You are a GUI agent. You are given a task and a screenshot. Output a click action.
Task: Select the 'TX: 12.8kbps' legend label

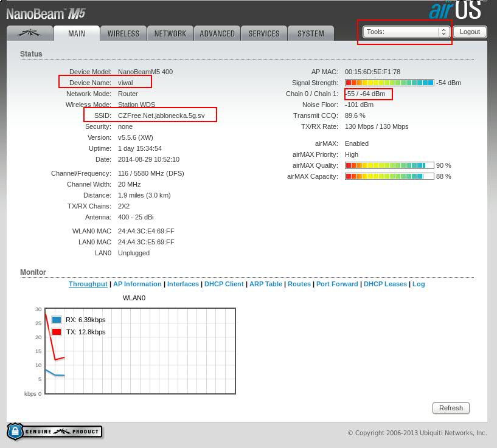(86, 332)
